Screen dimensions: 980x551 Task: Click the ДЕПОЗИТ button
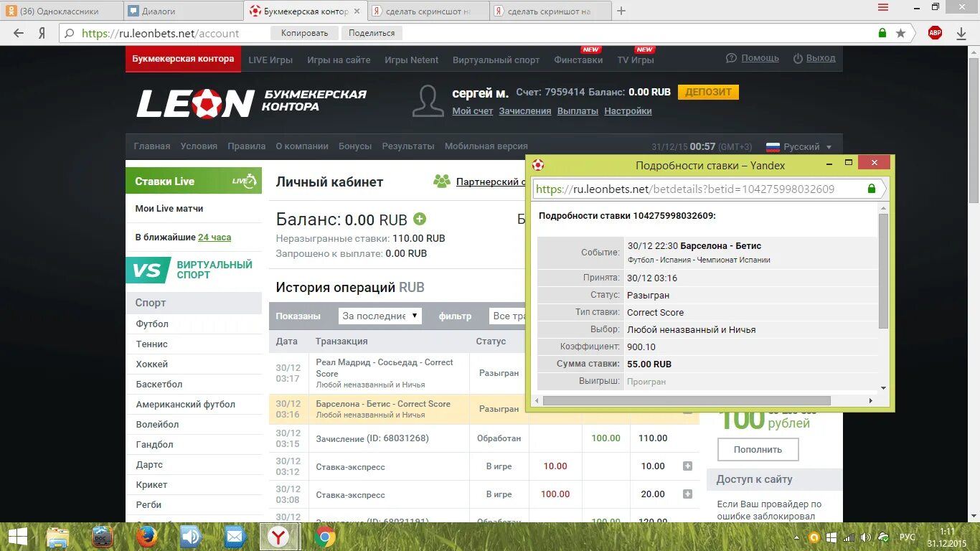coord(708,92)
